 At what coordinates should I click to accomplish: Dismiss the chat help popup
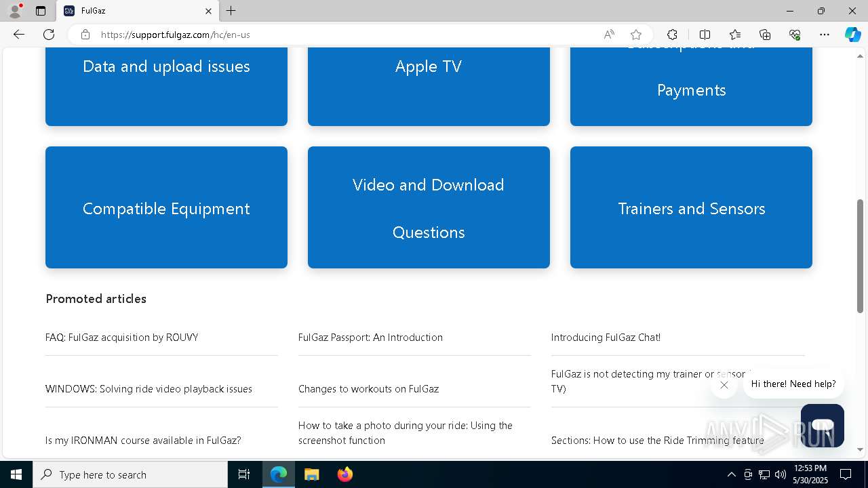(x=724, y=385)
